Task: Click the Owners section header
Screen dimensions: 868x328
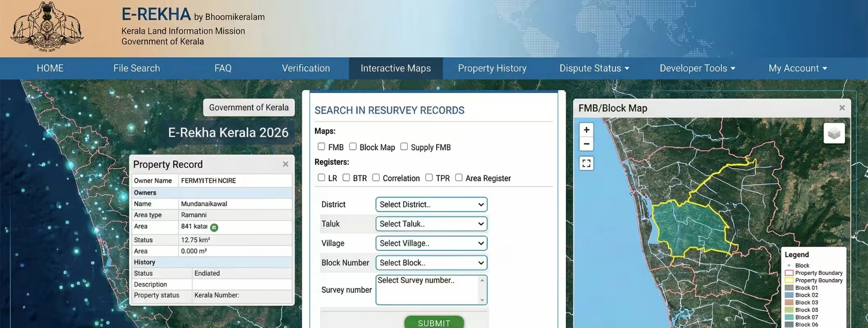Action: (212, 193)
